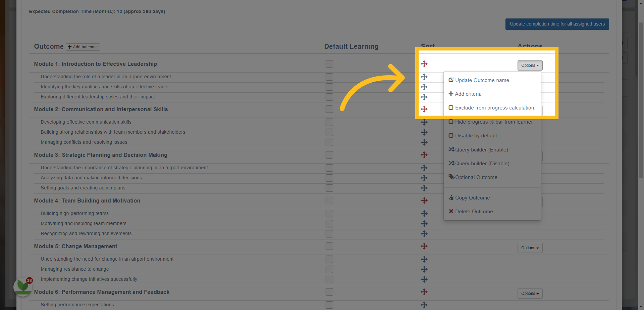
Task: Tick checkbox for 'Recognizing and rewarding achievements'
Action: click(329, 234)
